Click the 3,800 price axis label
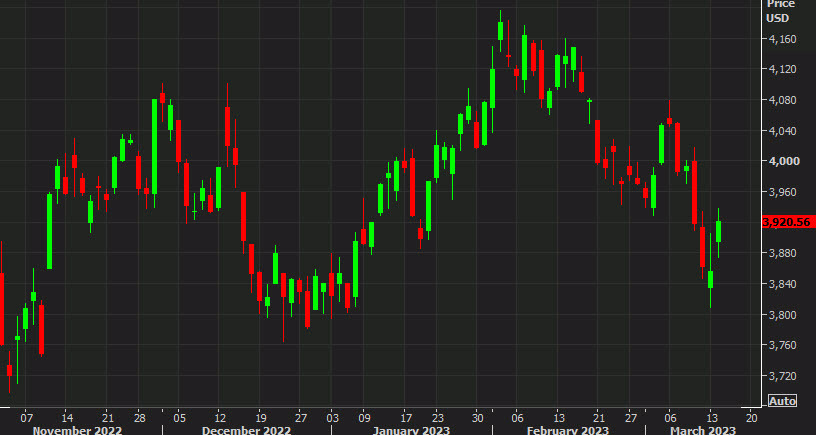816x435 pixels. (784, 315)
